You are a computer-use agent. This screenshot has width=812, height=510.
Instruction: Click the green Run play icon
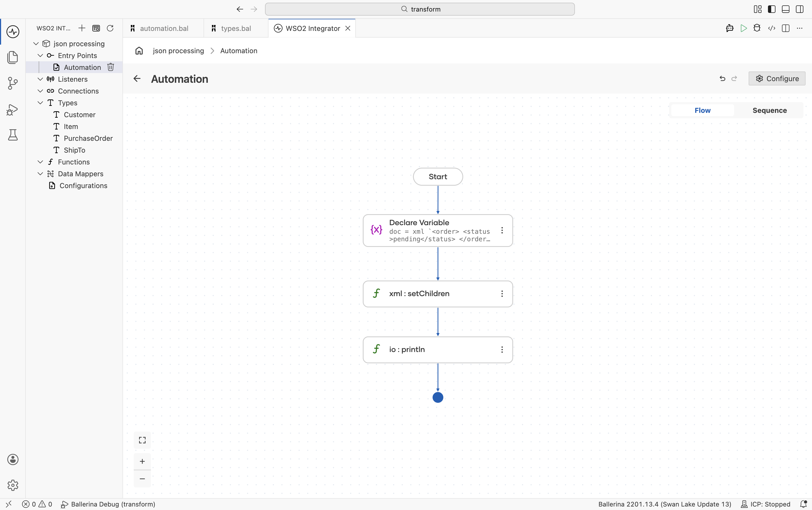pyautogui.click(x=744, y=28)
